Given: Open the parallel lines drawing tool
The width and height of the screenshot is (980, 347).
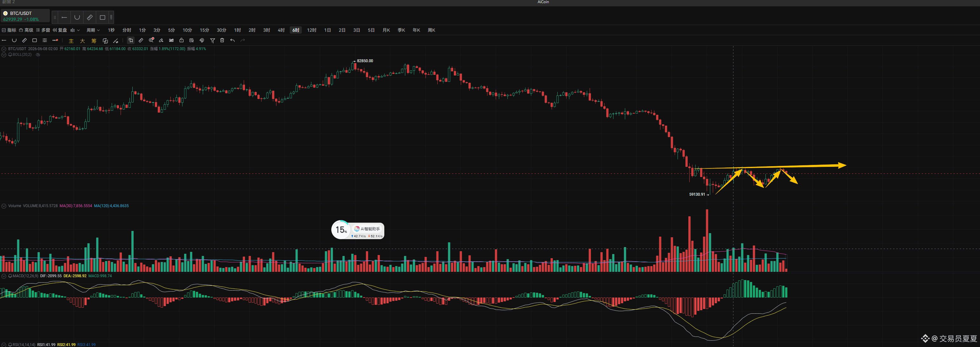Looking at the screenshot, I should (44, 40).
